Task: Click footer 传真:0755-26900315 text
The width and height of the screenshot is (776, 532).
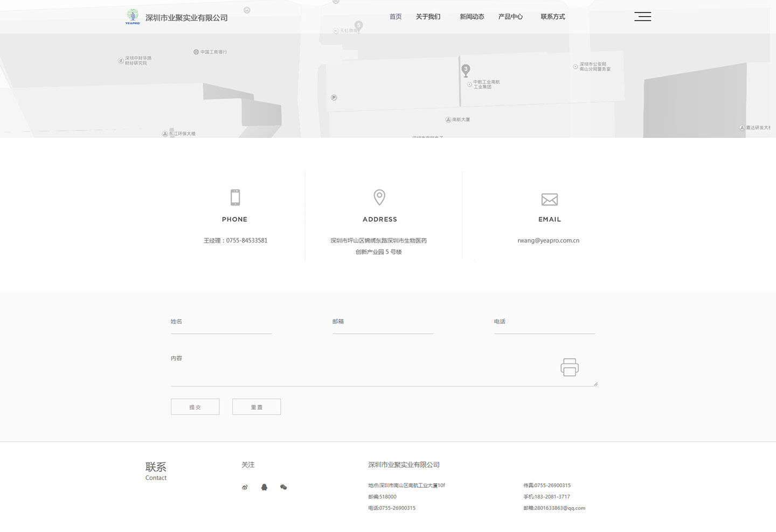Action: click(x=547, y=485)
